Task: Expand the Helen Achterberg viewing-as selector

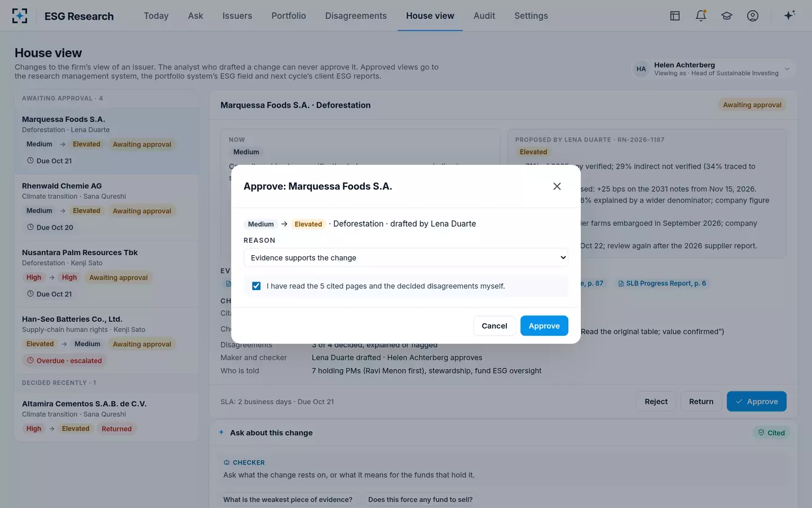Action: (713, 69)
